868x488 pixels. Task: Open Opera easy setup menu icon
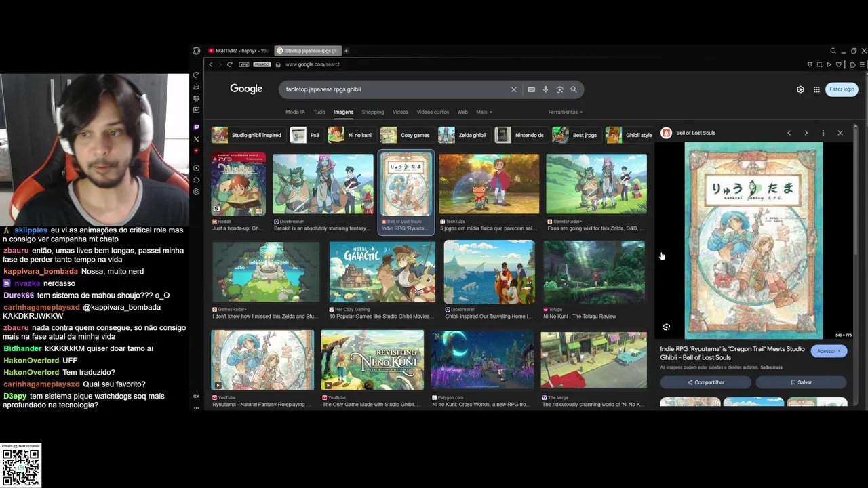[x=862, y=64]
